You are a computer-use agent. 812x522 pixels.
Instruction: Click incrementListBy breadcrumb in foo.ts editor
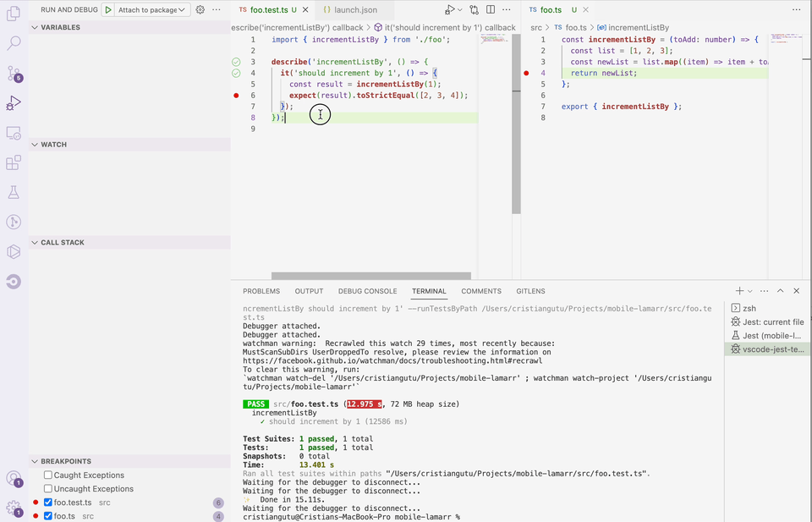pyautogui.click(x=633, y=27)
